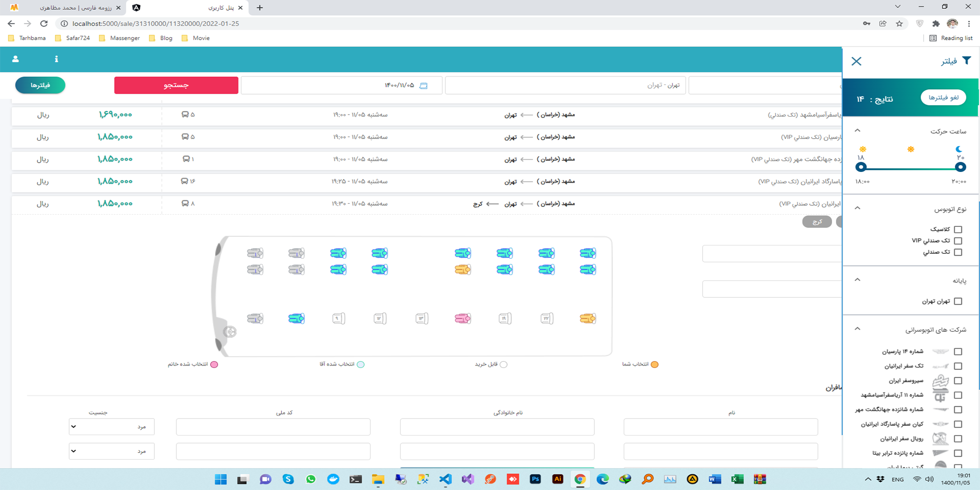The height and width of the screenshot is (490, 980).
Task: Check the تهران تهران terminal checkbox
Action: [x=958, y=301]
